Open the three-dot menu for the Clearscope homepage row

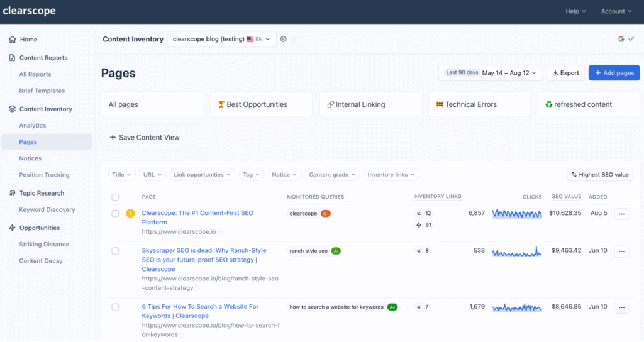(x=621, y=214)
